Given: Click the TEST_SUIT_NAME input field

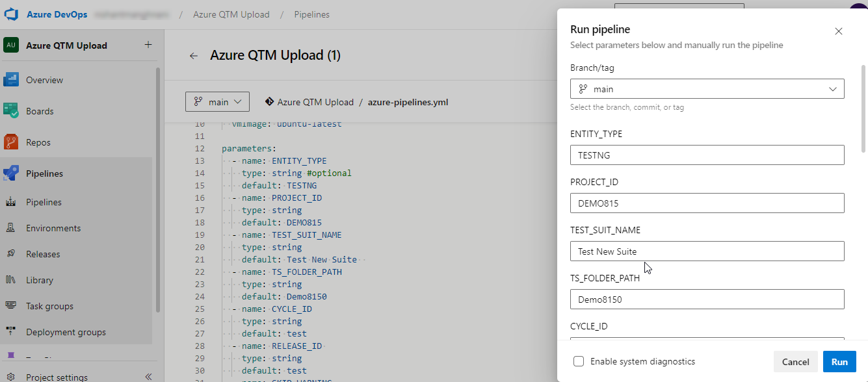Looking at the screenshot, I should [707, 251].
